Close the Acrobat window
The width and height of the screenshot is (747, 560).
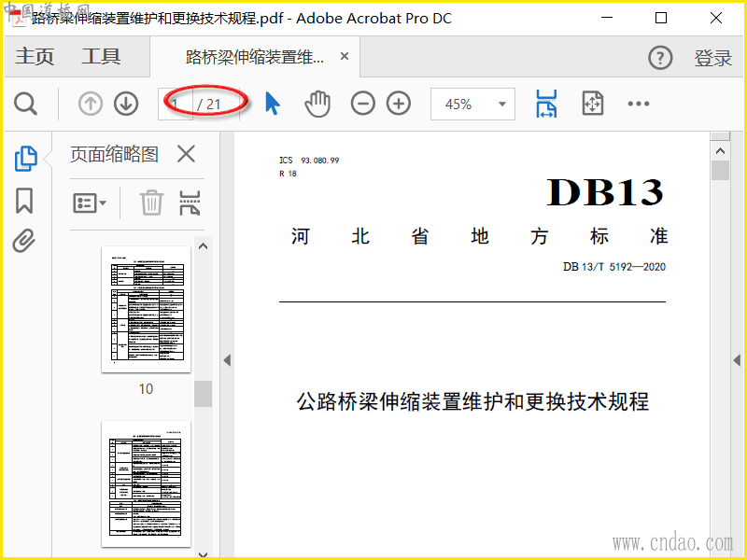(x=716, y=18)
